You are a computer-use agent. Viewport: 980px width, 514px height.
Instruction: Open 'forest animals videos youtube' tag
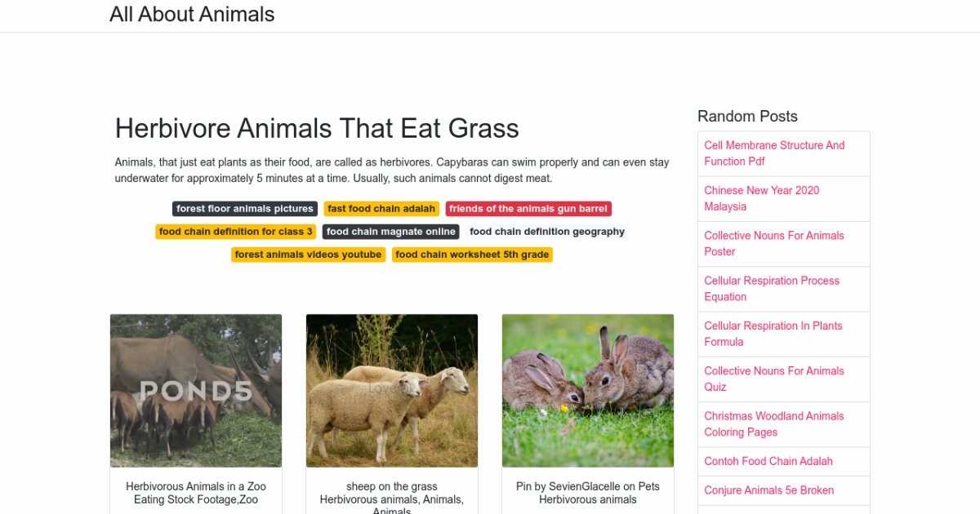tap(308, 254)
